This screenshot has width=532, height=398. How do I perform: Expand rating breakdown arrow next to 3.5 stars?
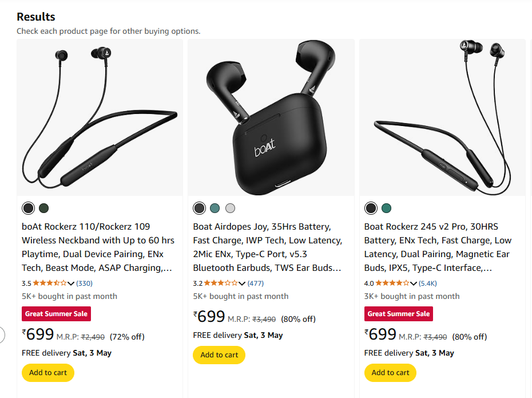(71, 283)
